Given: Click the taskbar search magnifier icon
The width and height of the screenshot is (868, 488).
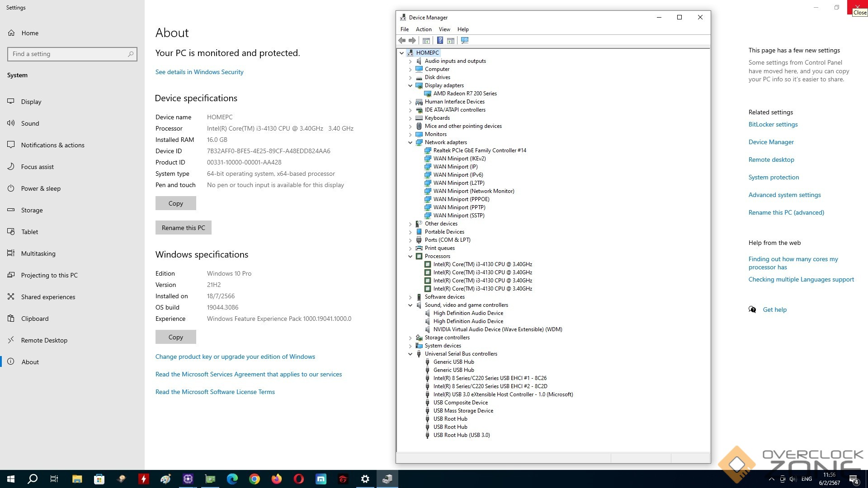Looking at the screenshot, I should click(33, 479).
